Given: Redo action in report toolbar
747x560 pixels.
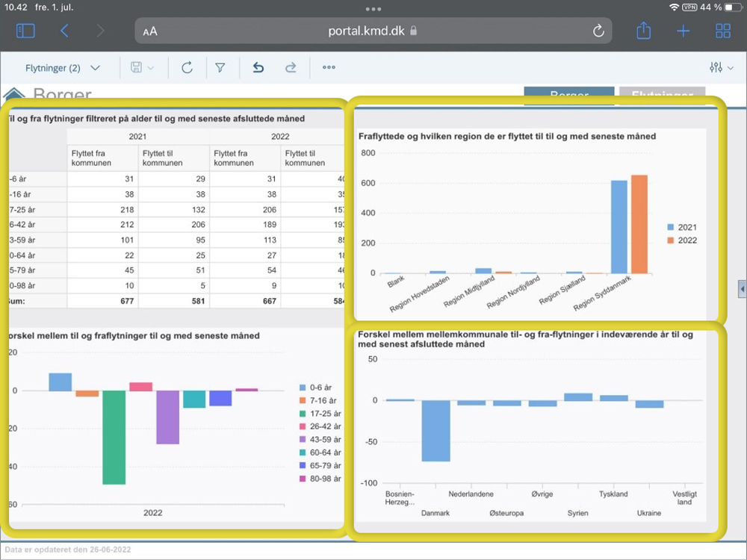Looking at the screenshot, I should (x=291, y=68).
